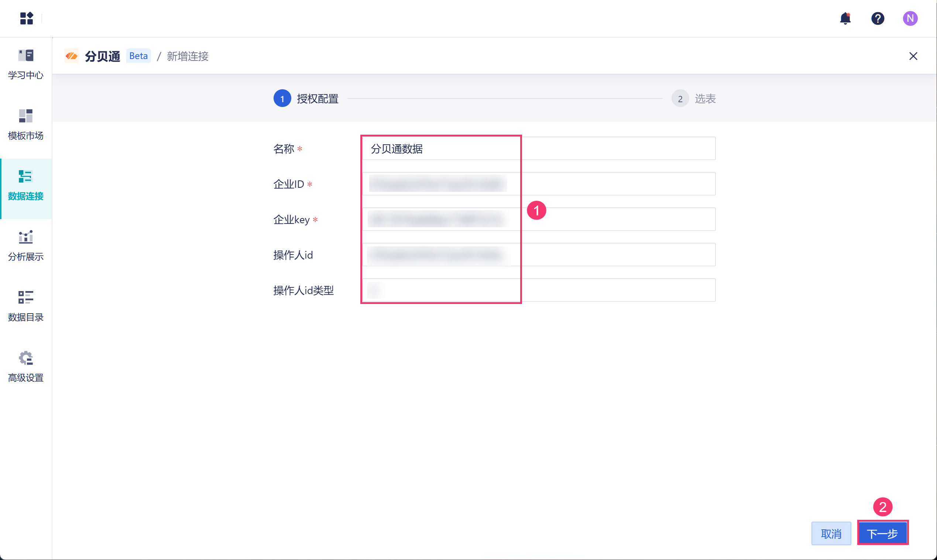Open 模板市场 sidebar item
This screenshot has width=937, height=560.
tap(26, 125)
